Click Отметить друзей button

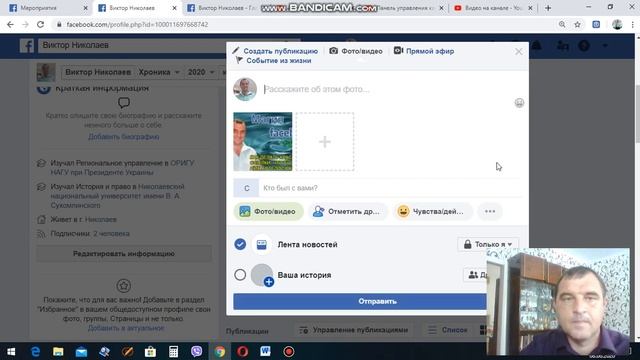click(347, 211)
